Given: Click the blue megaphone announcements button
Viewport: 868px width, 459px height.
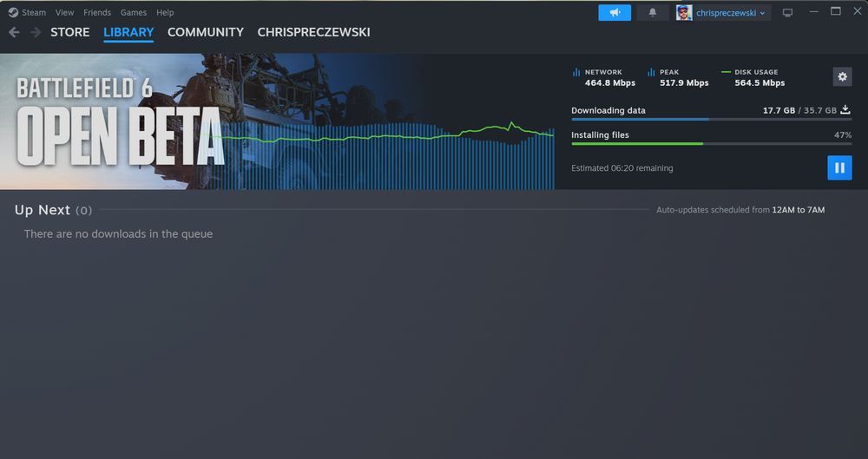Looking at the screenshot, I should coord(615,12).
